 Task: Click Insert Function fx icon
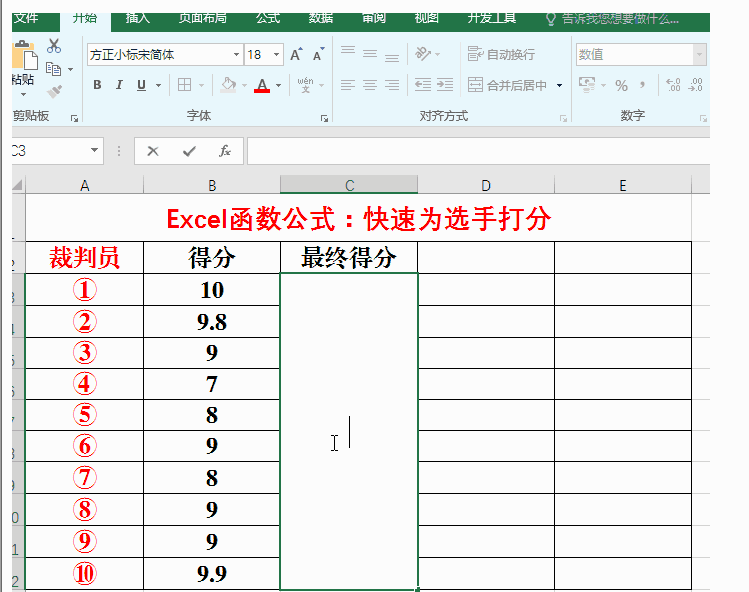pos(225,151)
